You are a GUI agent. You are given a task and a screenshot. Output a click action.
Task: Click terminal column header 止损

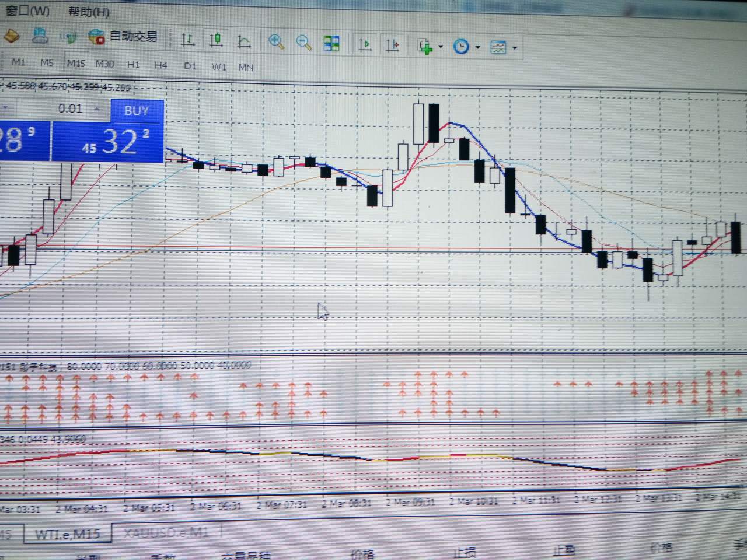465,552
